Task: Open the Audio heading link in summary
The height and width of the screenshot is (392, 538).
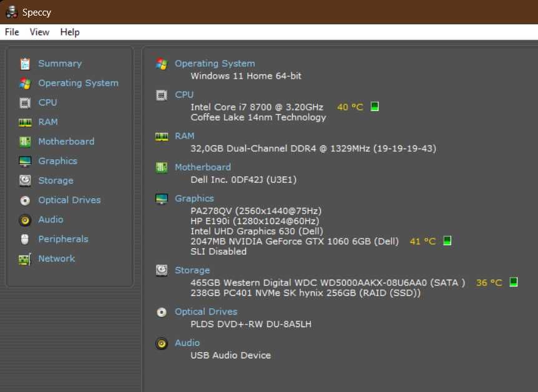Action: 187,343
